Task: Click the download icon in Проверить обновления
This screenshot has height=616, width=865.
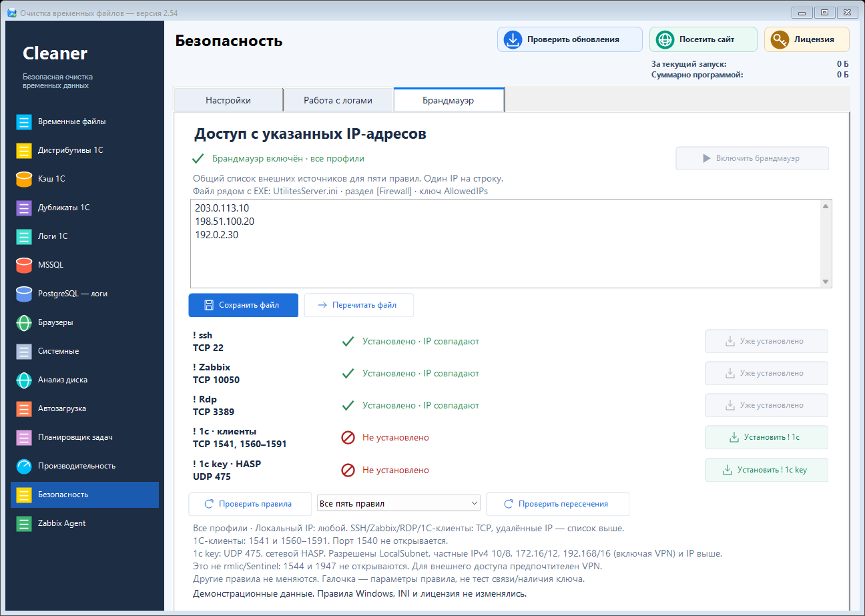Action: 513,39
